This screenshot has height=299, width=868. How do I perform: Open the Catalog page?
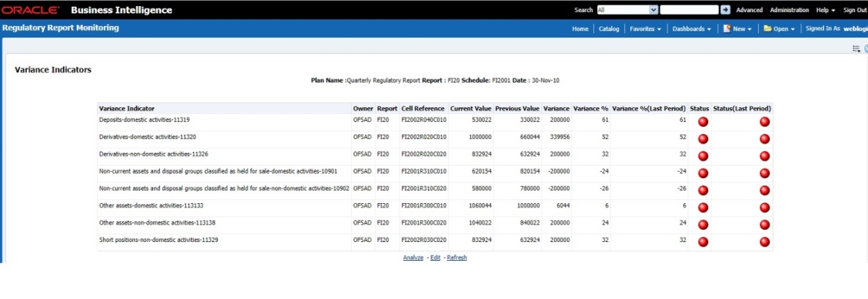609,29
